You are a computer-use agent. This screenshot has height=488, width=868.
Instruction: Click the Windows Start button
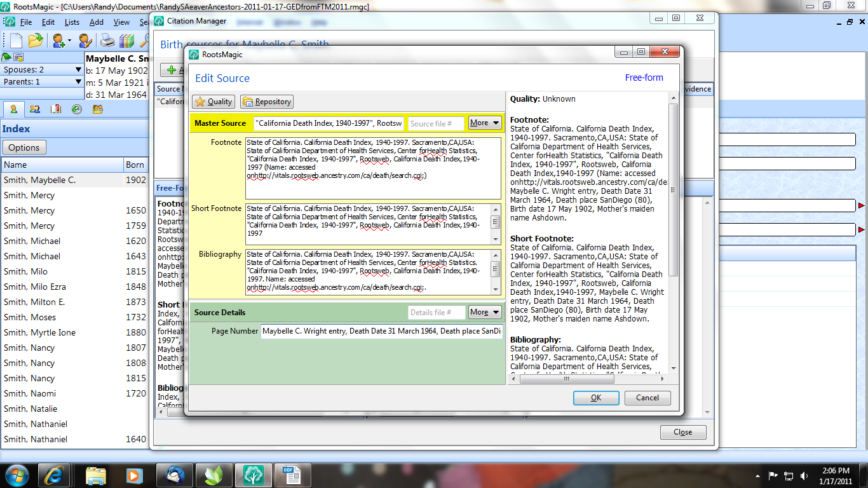coord(17,475)
